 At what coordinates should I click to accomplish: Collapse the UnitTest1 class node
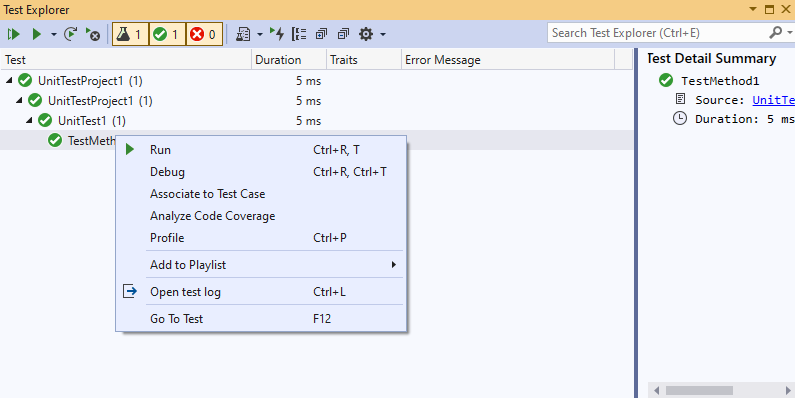pos(29,121)
